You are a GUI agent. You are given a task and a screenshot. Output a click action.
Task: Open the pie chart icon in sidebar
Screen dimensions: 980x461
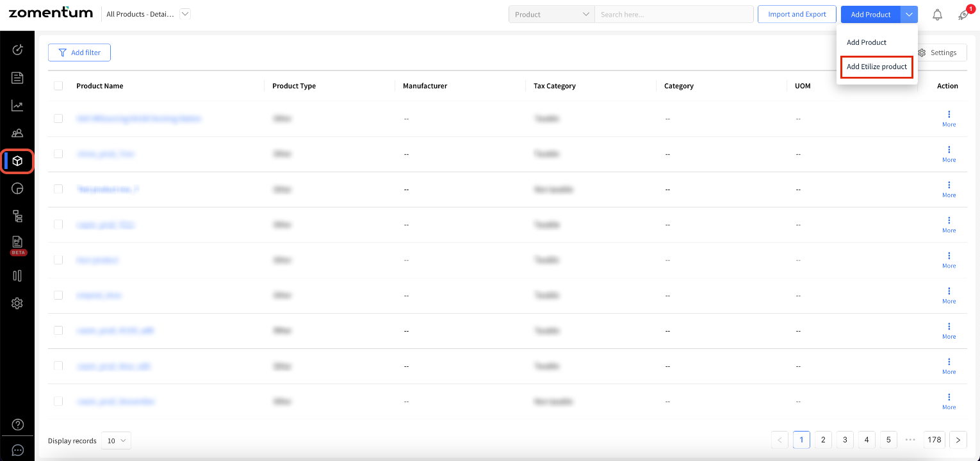[17, 188]
